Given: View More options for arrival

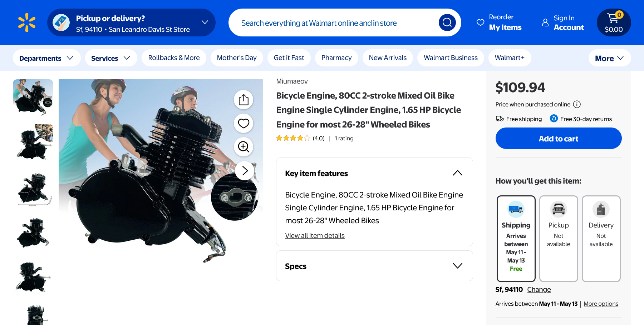Looking at the screenshot, I should click(601, 304).
